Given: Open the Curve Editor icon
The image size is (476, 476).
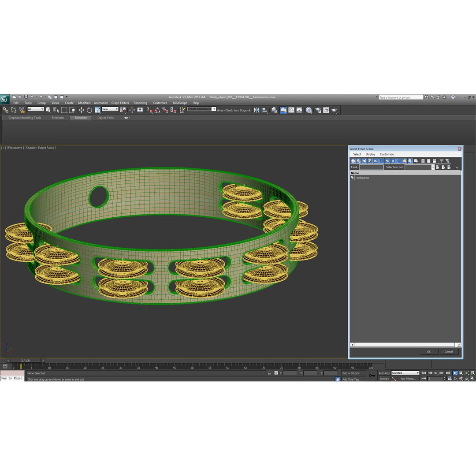Looking at the screenshot, I should [291, 110].
